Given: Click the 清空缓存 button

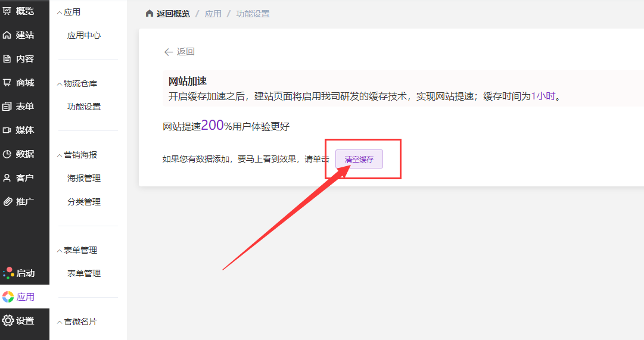Looking at the screenshot, I should 359,159.
